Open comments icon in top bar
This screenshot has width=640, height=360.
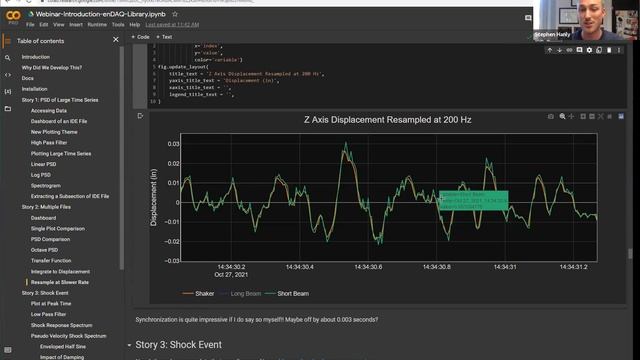click(x=528, y=18)
